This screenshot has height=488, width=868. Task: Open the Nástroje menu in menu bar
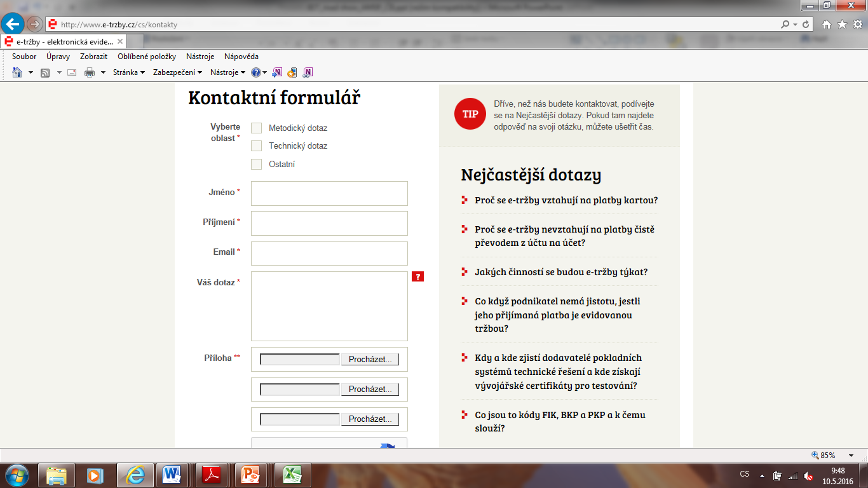pos(200,57)
